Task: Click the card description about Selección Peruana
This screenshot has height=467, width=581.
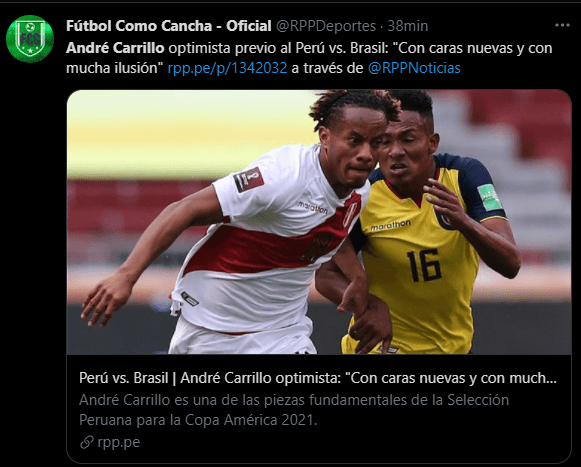Action: pyautogui.click(x=294, y=410)
